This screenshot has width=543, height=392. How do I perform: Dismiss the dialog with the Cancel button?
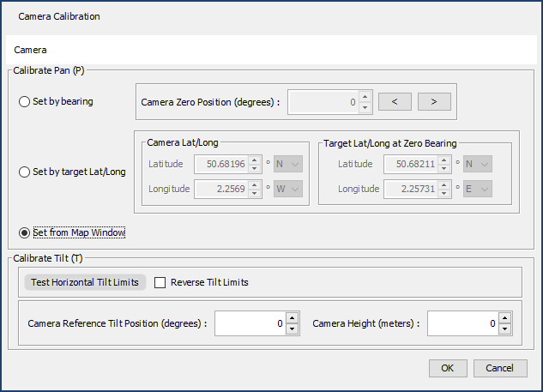pyautogui.click(x=500, y=368)
